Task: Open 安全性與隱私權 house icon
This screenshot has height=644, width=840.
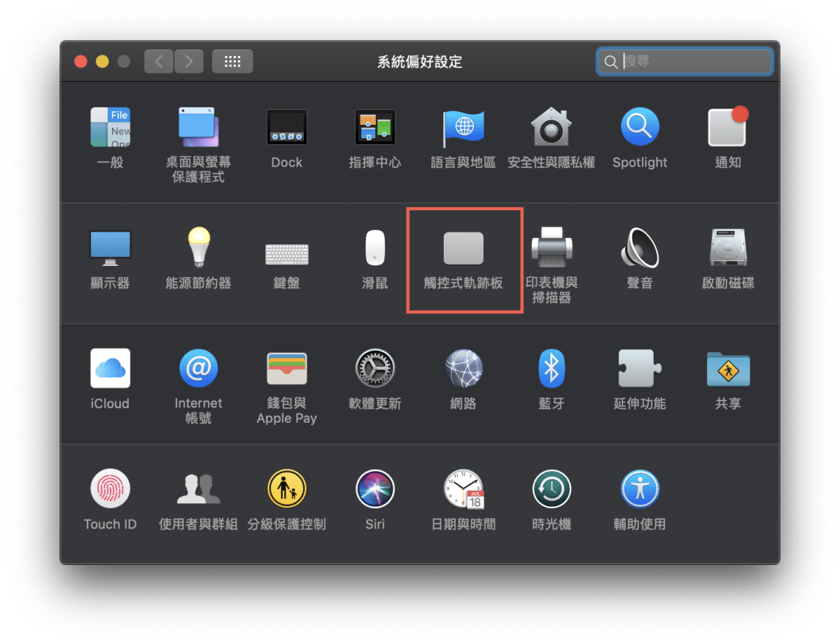Action: [x=551, y=127]
